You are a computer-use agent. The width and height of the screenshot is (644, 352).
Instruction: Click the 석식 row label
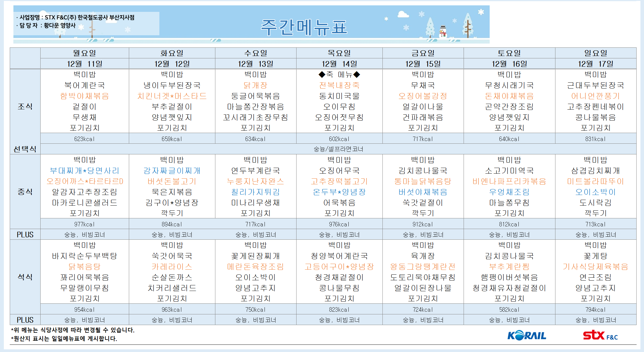(25, 277)
